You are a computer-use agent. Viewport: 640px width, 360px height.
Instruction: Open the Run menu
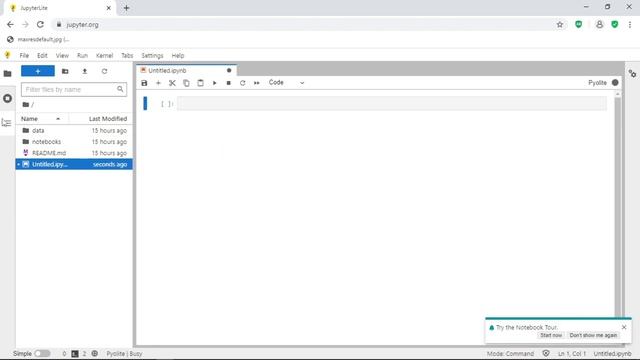tap(82, 56)
